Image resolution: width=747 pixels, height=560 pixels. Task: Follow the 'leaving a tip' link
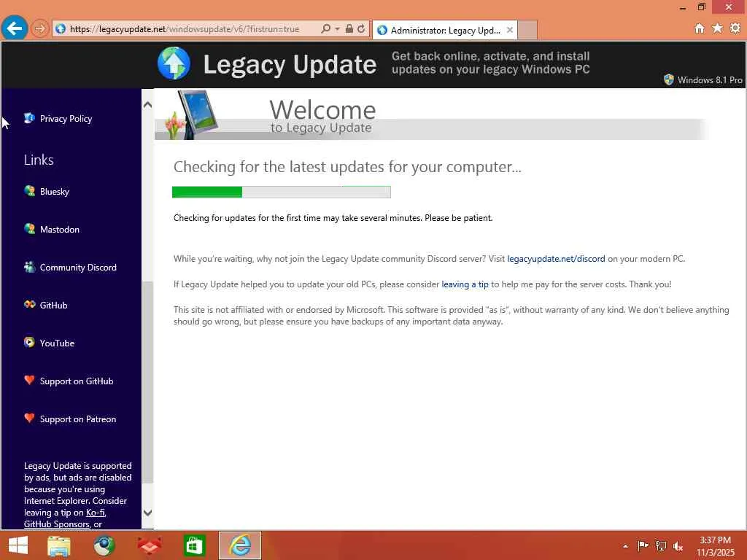(x=465, y=284)
